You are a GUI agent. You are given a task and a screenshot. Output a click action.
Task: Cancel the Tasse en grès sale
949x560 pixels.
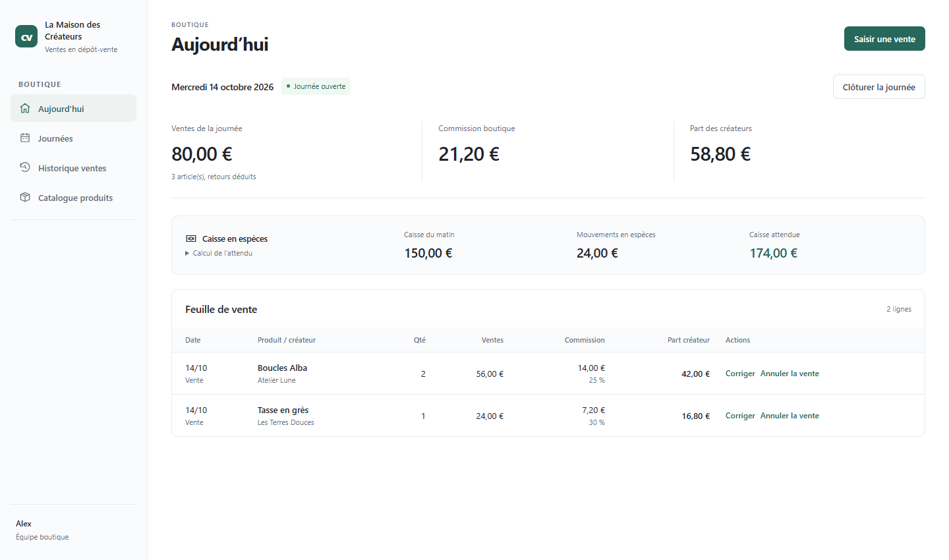tap(790, 416)
